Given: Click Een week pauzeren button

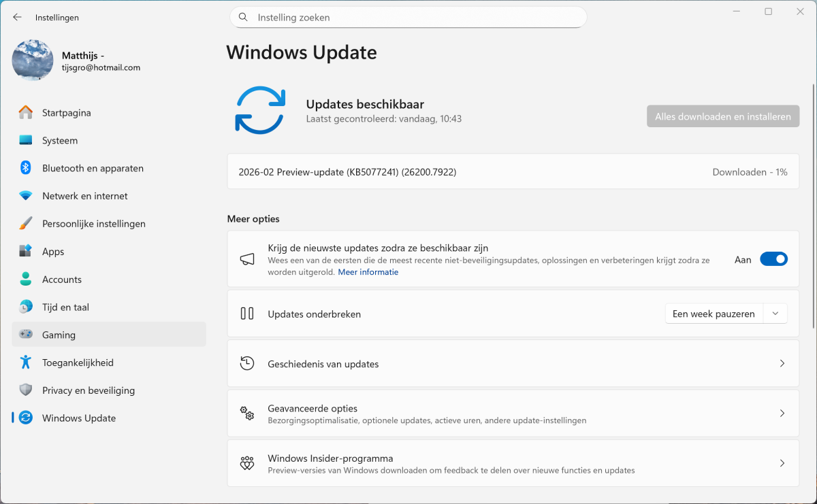Looking at the screenshot, I should 714,314.
